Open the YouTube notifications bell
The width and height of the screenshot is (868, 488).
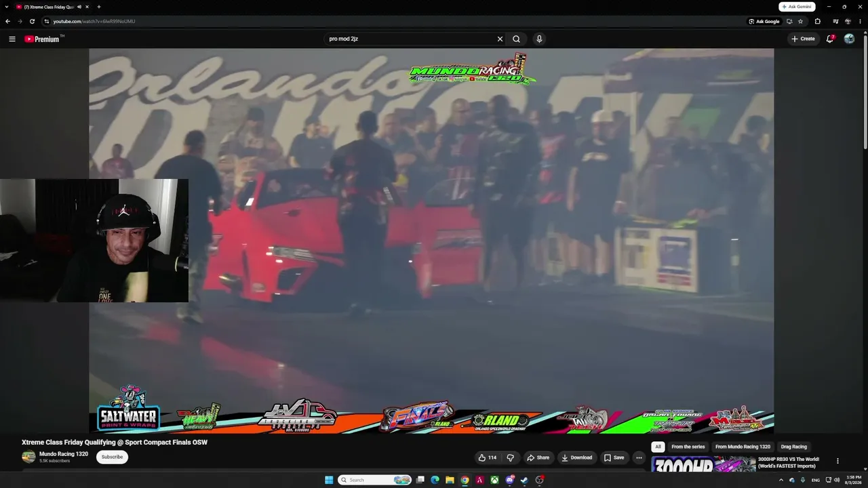tap(830, 39)
